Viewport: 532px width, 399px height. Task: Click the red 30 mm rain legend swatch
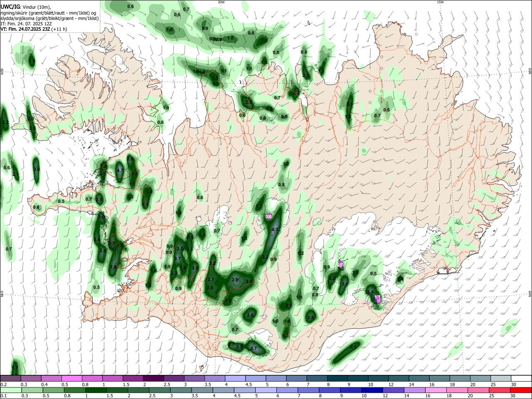pos(520,390)
